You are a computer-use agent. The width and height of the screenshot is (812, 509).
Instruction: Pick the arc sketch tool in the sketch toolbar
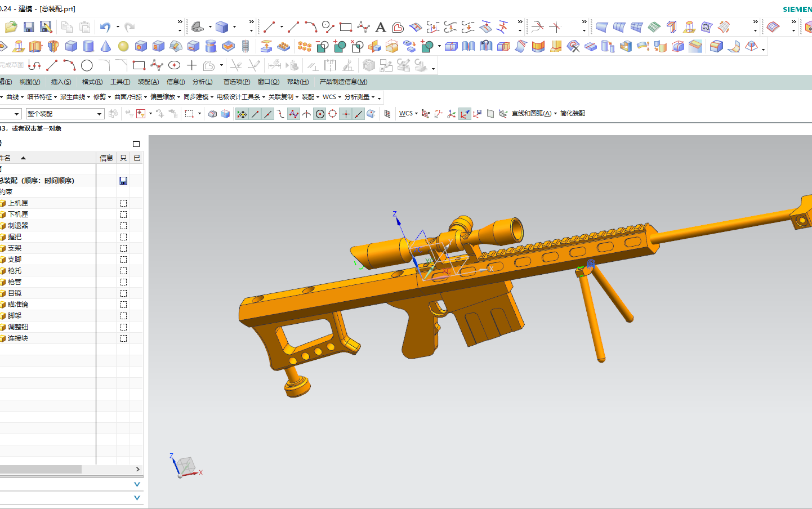69,66
